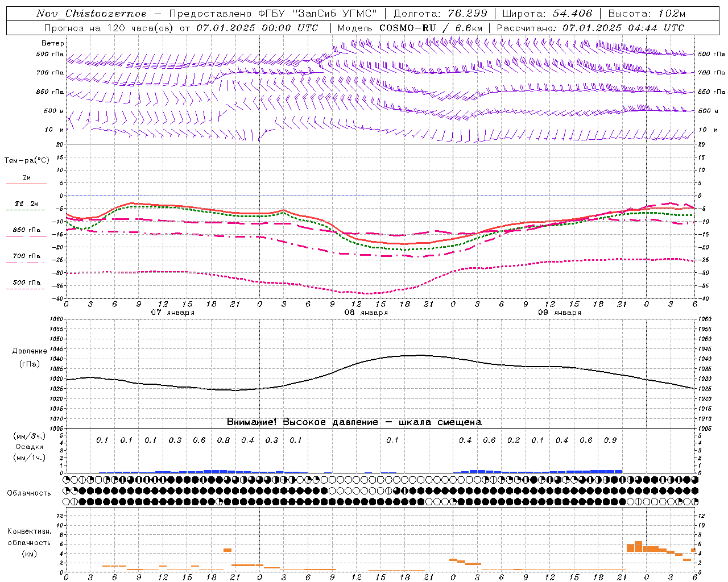728x582 pixels.
Task: Click the Облачность cloudiness label
Action: pos(29,493)
